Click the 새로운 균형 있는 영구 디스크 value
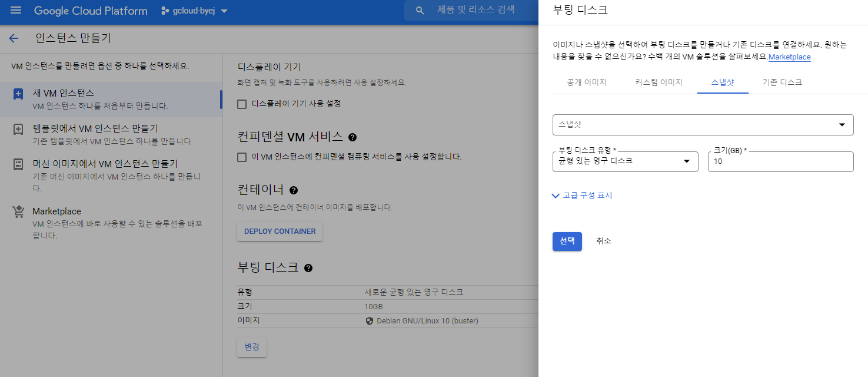 tap(414, 292)
